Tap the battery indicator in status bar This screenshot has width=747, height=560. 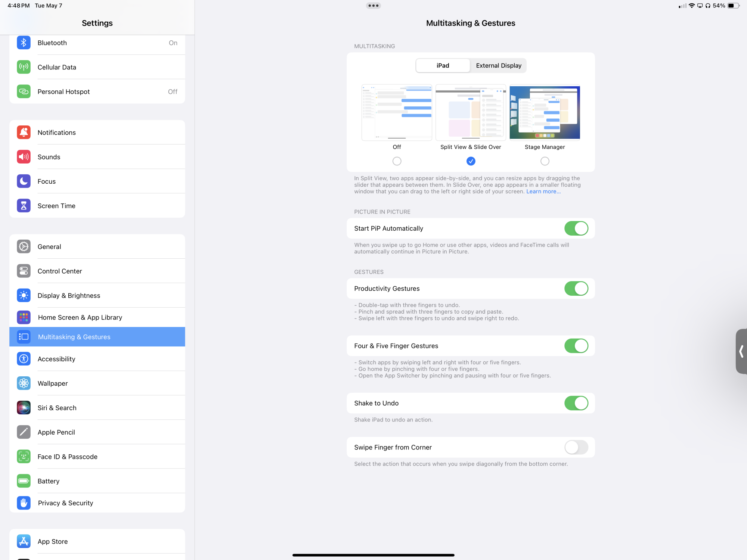(x=734, y=6)
